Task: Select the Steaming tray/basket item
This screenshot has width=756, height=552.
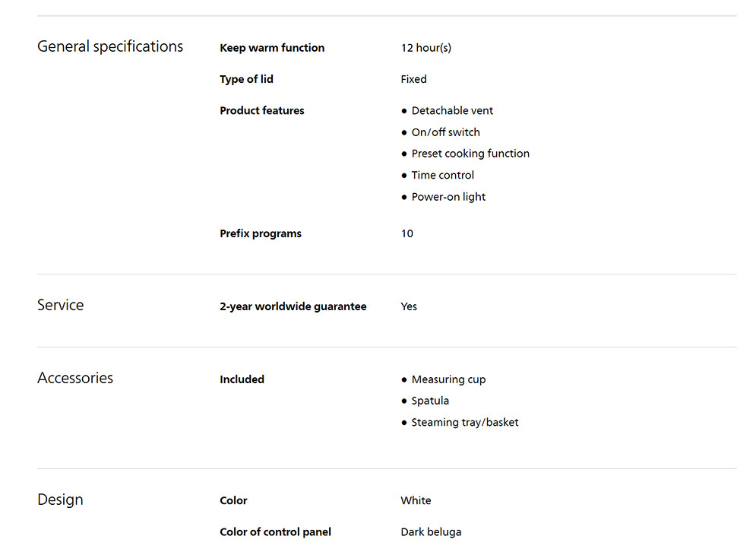Action: (x=465, y=423)
